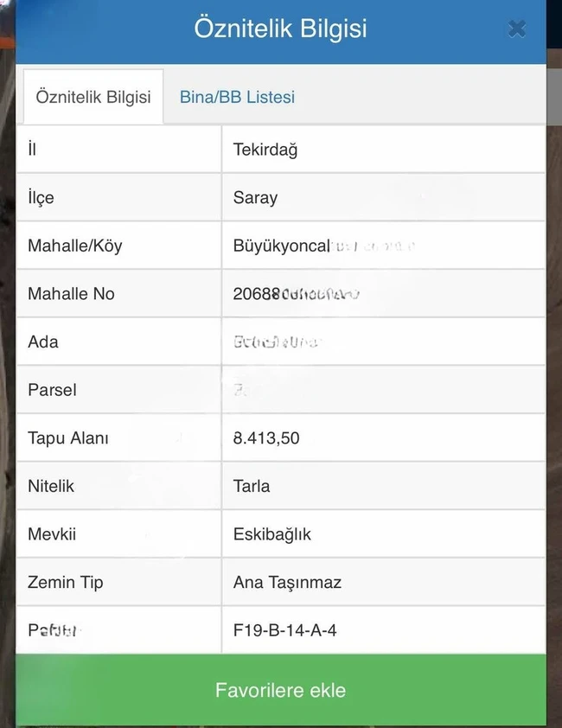This screenshot has height=728, width=562.
Task: Click the Öznitelik Bilgisi dialog title
Action: [280, 29]
